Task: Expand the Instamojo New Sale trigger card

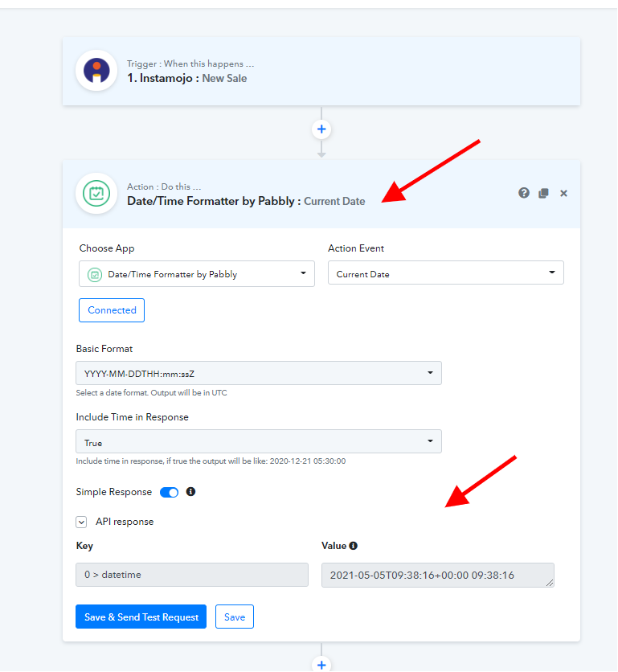Action: point(321,72)
